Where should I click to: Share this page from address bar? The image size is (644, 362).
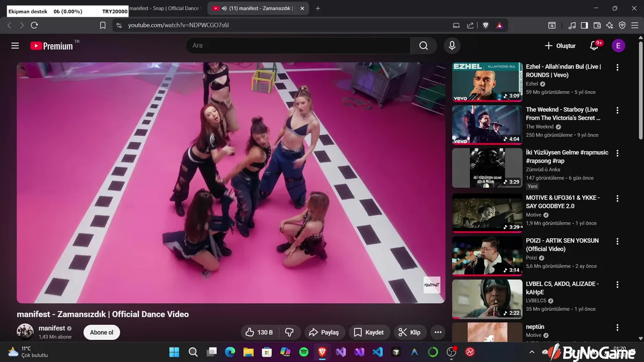470,25
